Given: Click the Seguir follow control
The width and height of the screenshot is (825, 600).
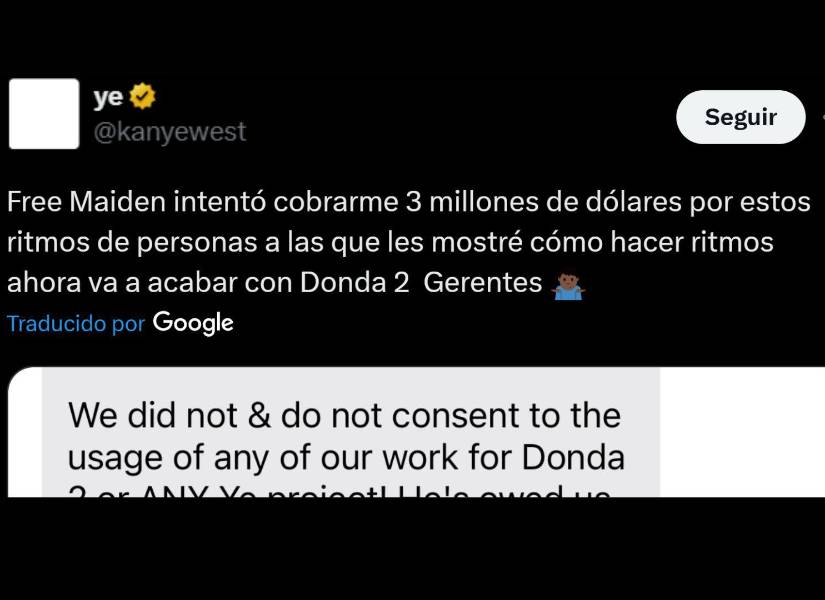Looking at the screenshot, I should pyautogui.click(x=740, y=117).
